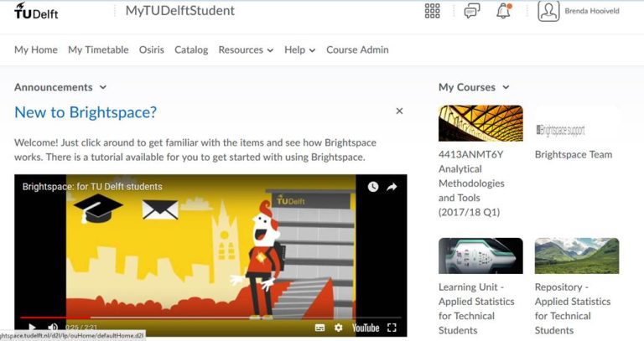The height and width of the screenshot is (341, 644).
Task: Open the course selector grid icon
Action: click(x=432, y=11)
